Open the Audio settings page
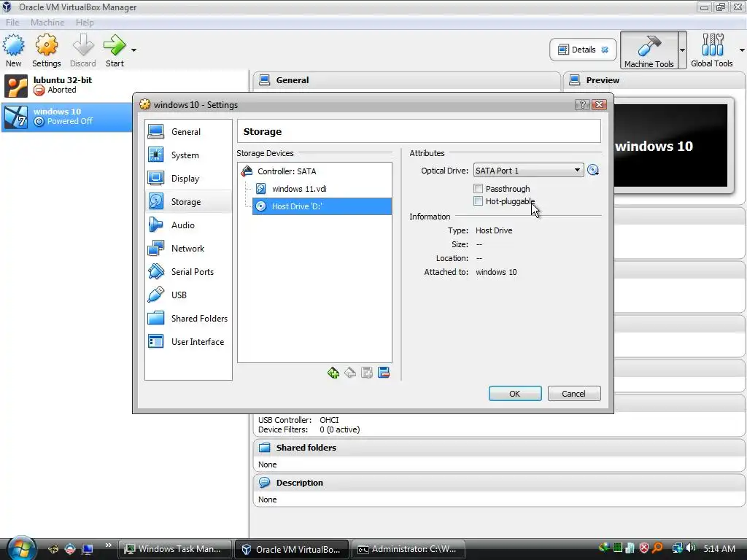Screen dimensions: 747x560 click(x=188, y=225)
